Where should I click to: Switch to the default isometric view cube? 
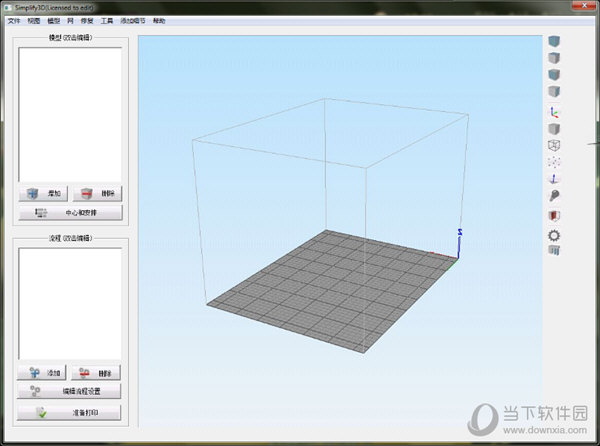point(554,41)
